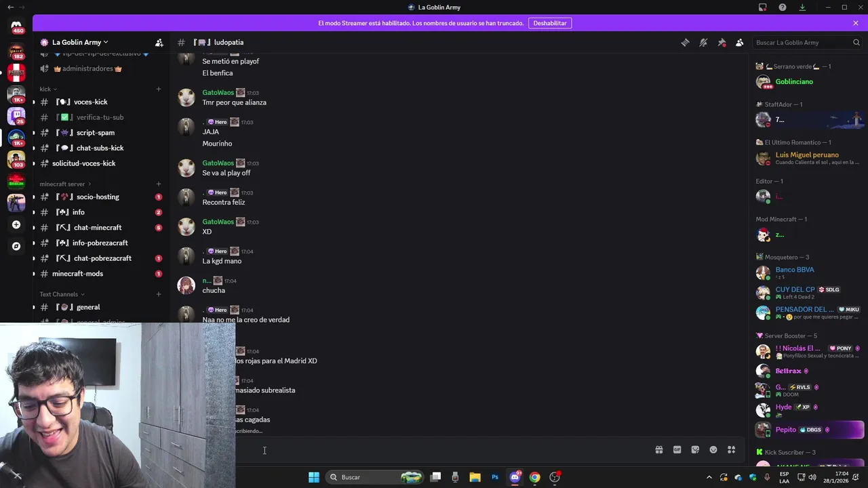This screenshot has width=868, height=488.
Task: Open the voces-kick channel
Action: 100,102
